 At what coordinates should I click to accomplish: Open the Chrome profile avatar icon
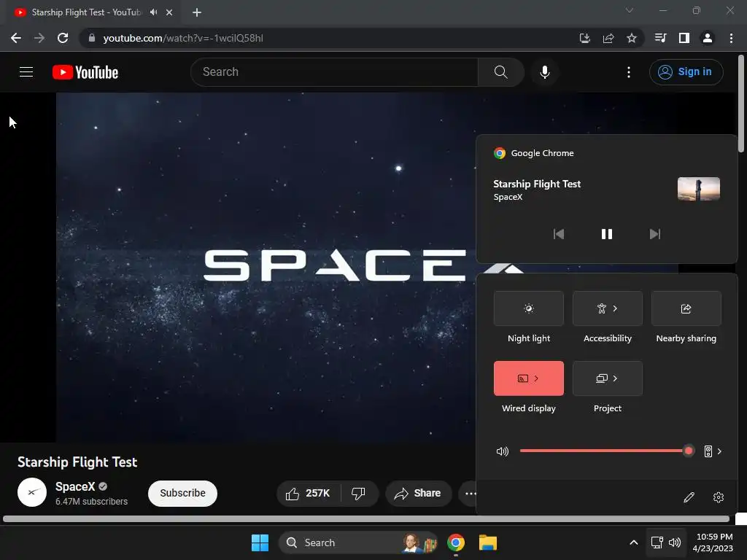pos(708,38)
